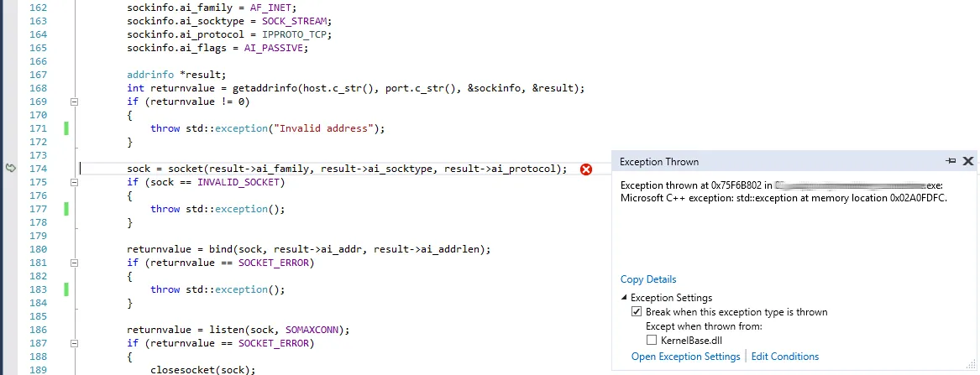Click INVALID_SOCKET on line 175
The width and height of the screenshot is (980, 375).
click(x=238, y=182)
